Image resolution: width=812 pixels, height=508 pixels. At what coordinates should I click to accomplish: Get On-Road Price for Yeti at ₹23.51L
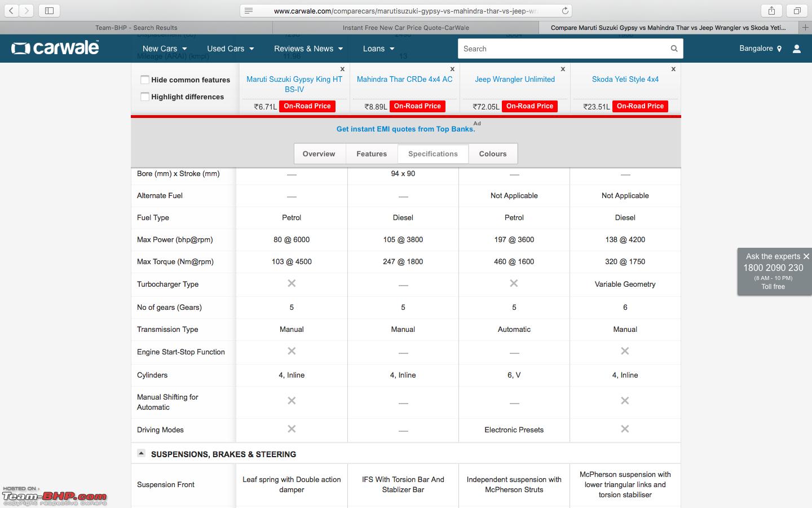click(640, 106)
